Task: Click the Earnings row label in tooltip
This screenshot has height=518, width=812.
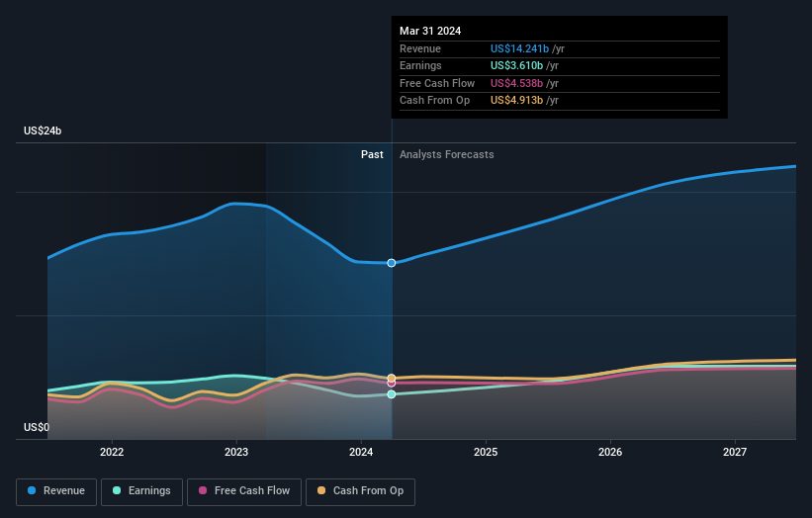Action: tap(420, 65)
